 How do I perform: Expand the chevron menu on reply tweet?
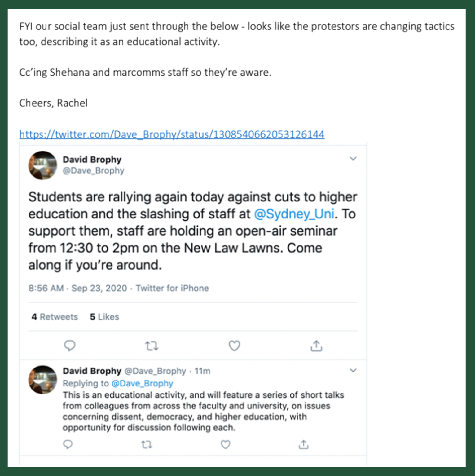click(x=353, y=370)
